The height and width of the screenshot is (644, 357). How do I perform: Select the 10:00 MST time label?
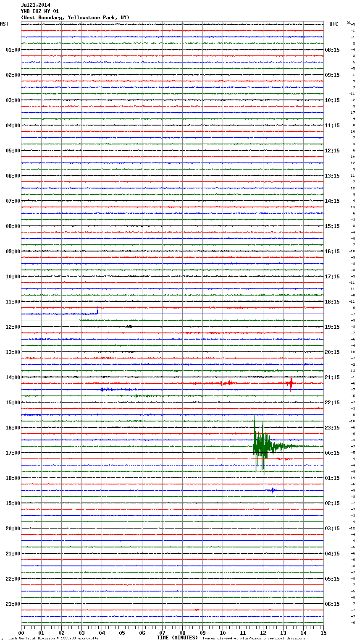pos(13,277)
